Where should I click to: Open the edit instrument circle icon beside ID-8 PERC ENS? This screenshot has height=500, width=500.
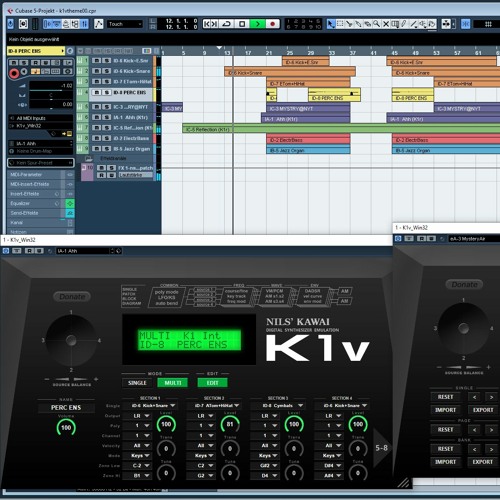coord(70,51)
